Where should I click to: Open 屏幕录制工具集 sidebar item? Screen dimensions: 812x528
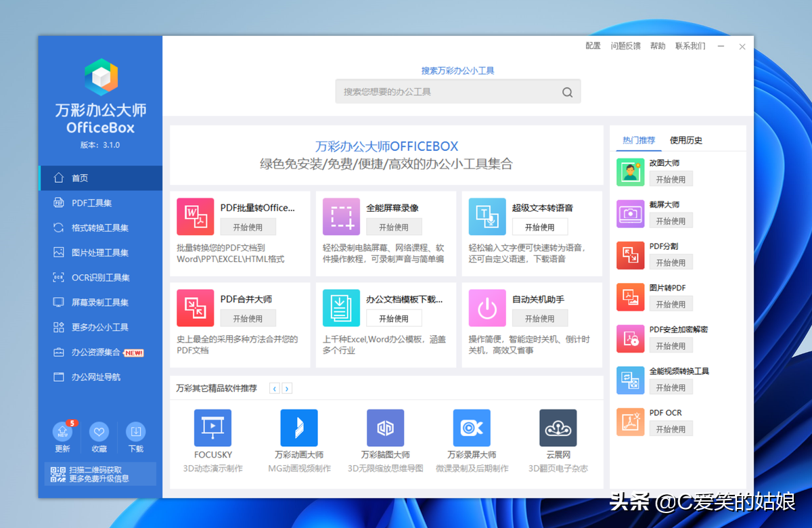(100, 303)
